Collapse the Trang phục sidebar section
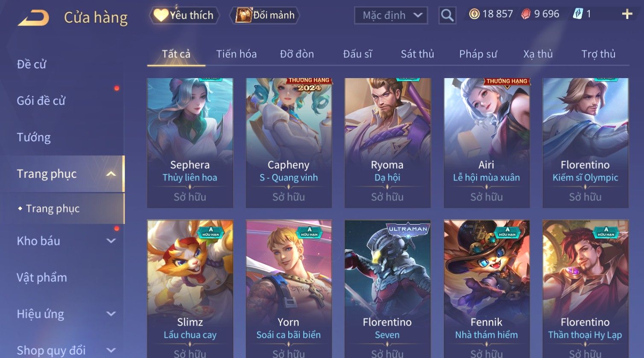Viewport: 644px width, 358px height. (x=111, y=174)
